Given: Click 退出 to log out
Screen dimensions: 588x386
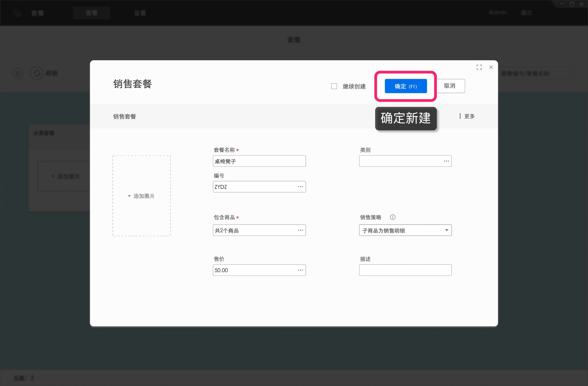Looking at the screenshot, I should tap(526, 13).
